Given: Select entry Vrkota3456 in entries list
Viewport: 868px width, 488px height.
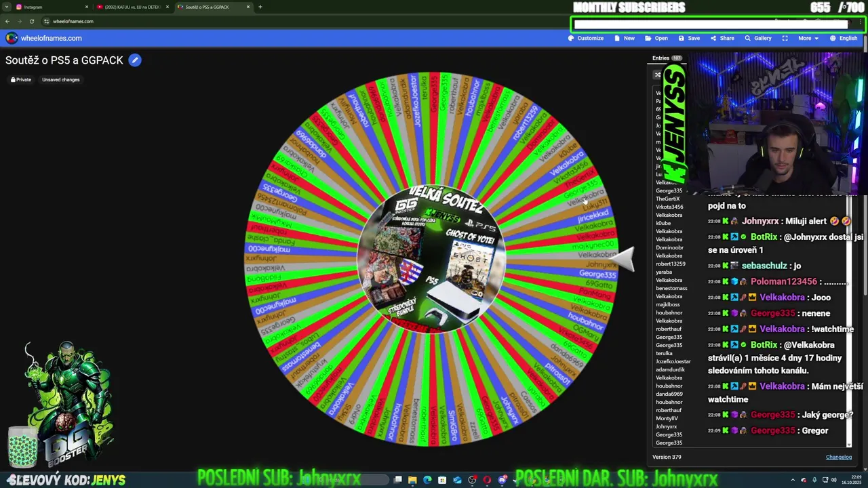Looking at the screenshot, I should coord(669,207).
